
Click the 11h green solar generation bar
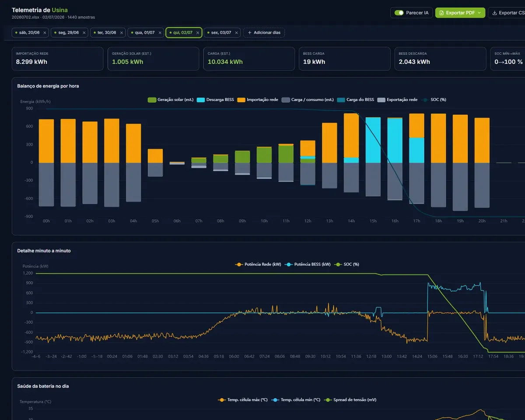286,154
